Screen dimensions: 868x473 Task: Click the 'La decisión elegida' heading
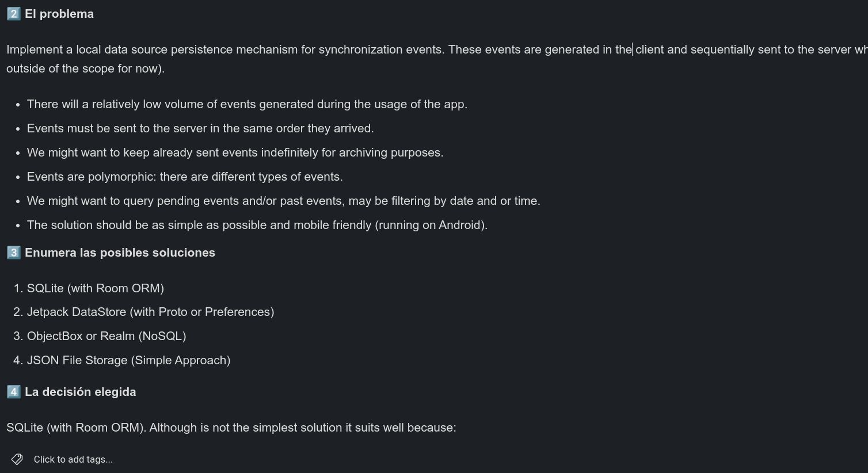(81, 392)
